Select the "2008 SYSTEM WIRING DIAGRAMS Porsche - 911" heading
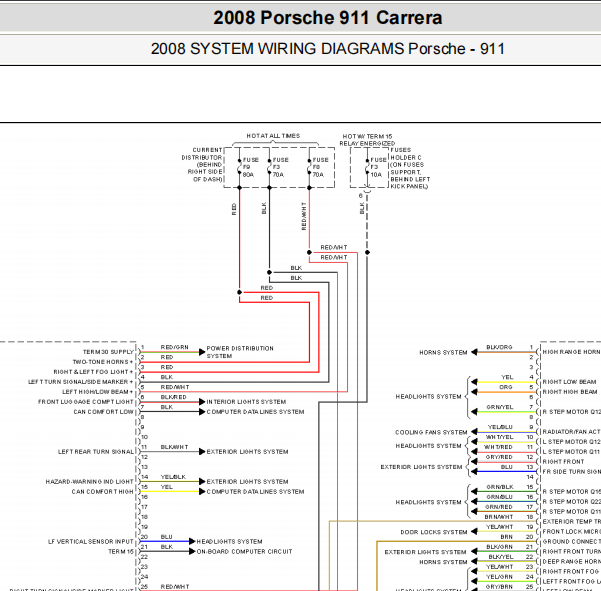This screenshot has width=601, height=591. click(328, 49)
